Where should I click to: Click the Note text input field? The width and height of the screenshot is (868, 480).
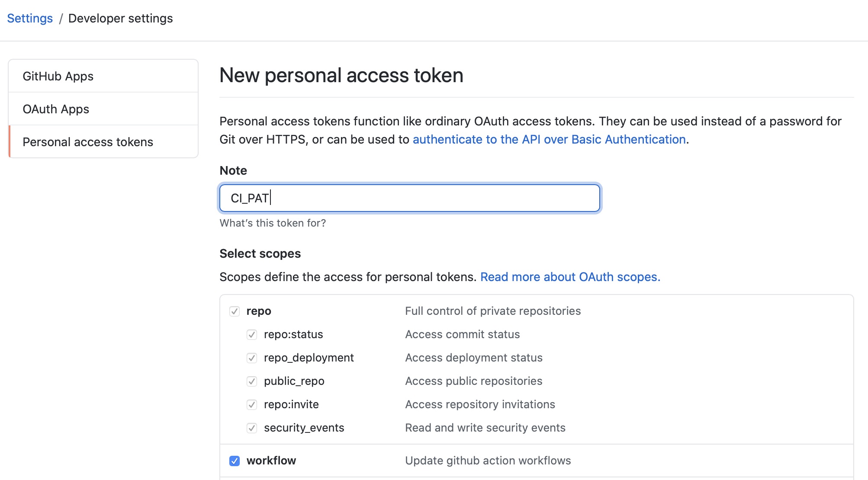tap(410, 198)
